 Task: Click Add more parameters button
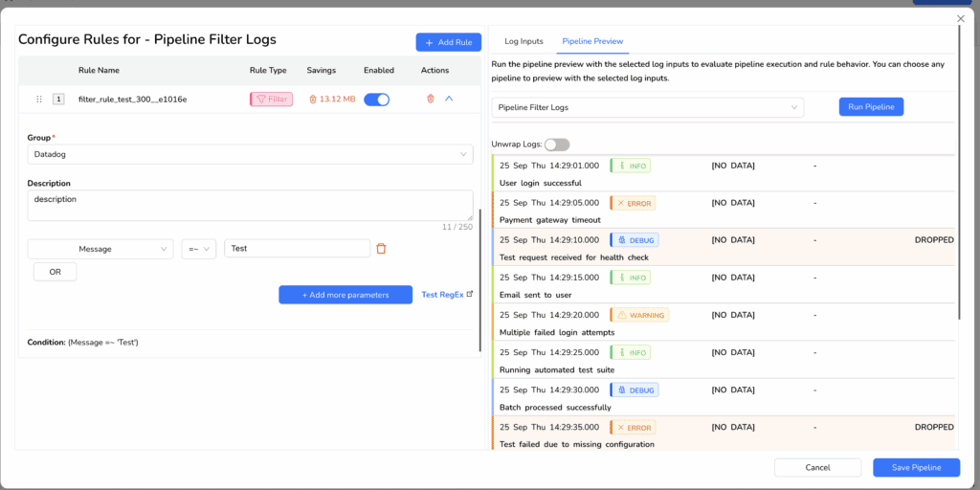(345, 295)
